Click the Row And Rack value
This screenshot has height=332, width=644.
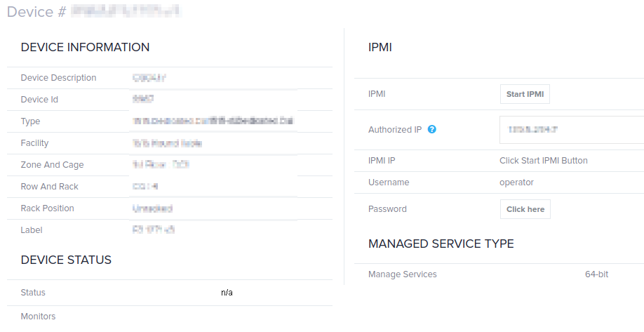(x=145, y=187)
